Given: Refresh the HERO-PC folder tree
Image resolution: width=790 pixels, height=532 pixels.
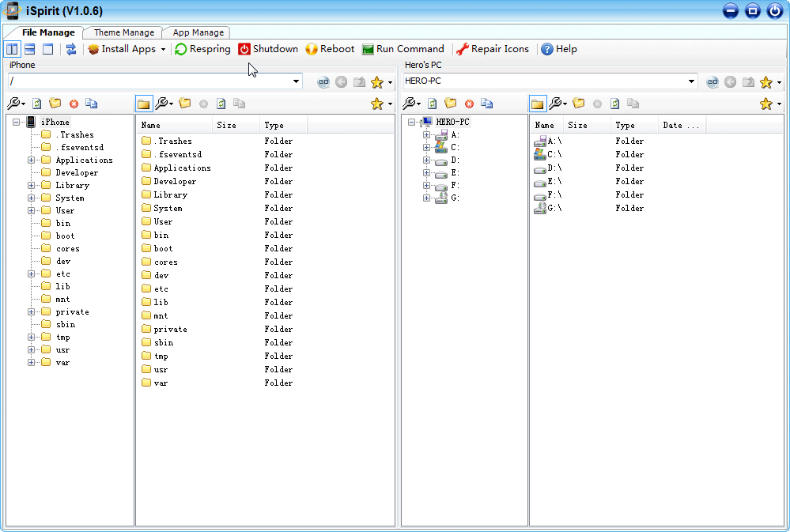Looking at the screenshot, I should point(433,104).
